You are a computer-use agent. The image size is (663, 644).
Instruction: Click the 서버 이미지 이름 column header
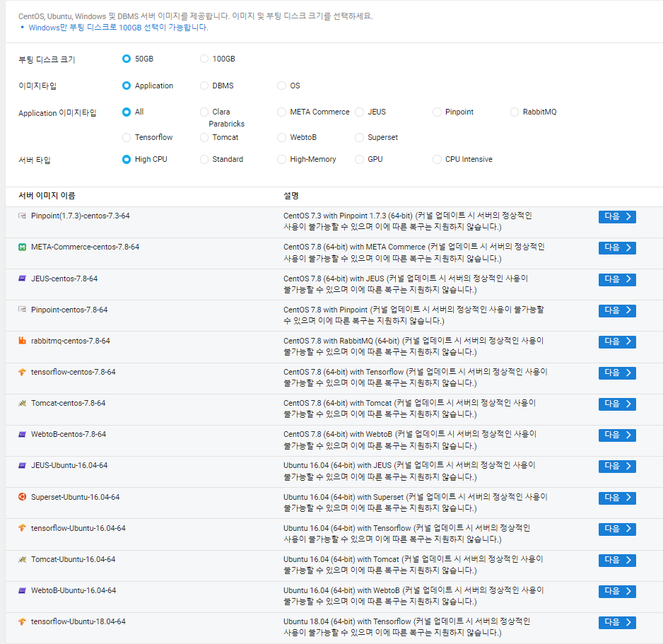tap(47, 196)
